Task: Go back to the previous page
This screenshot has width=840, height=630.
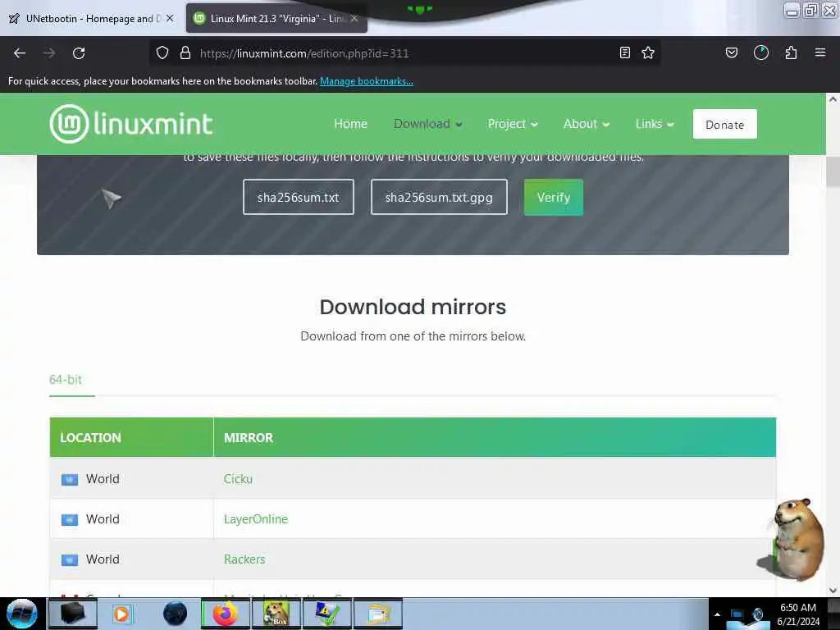Action: tap(20, 53)
